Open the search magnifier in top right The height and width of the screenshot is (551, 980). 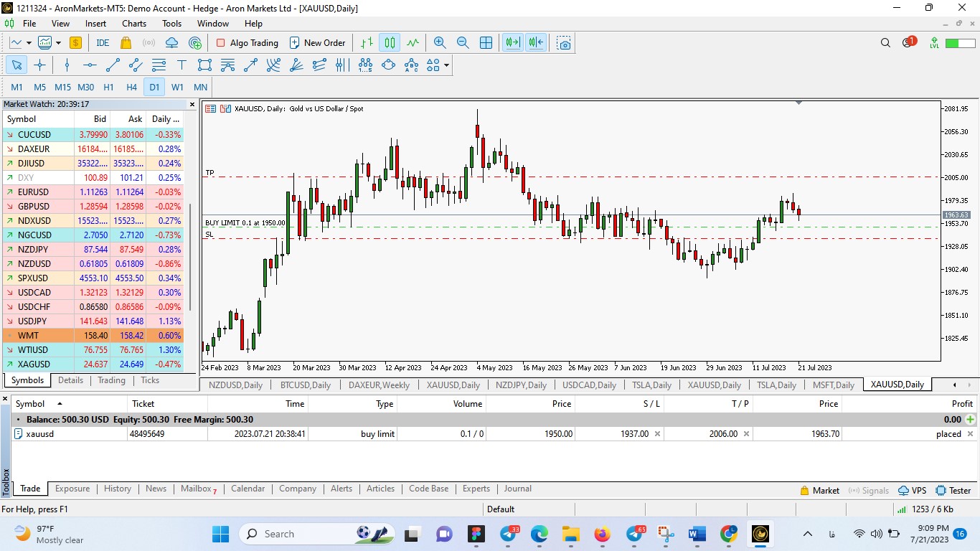click(885, 43)
